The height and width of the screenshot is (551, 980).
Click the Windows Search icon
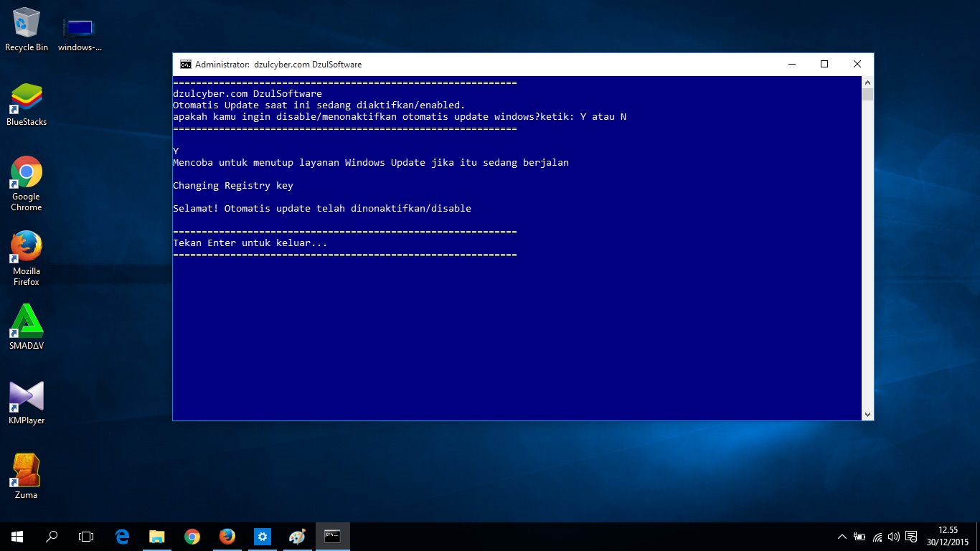tap(51, 536)
